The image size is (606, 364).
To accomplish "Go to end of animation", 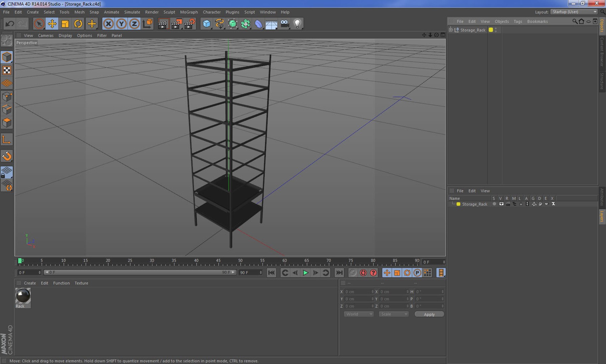I will (x=339, y=273).
